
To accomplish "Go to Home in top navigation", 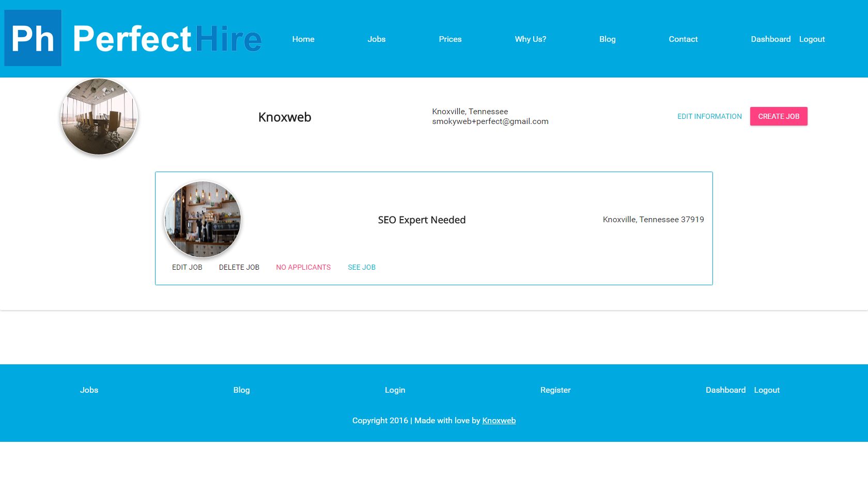I will coord(303,39).
